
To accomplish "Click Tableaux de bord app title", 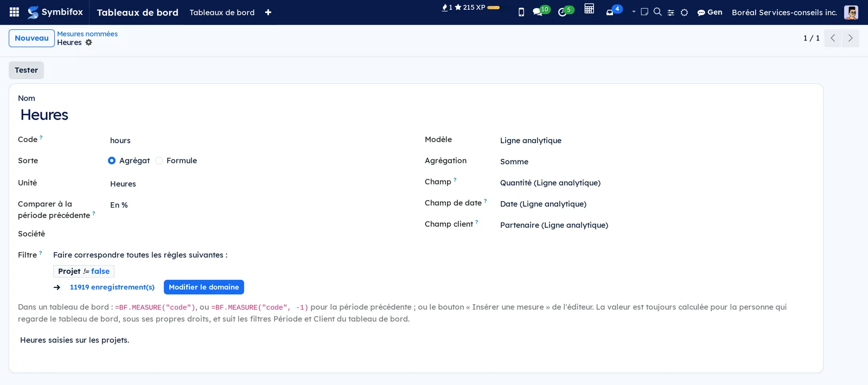I will pyautogui.click(x=138, y=12).
